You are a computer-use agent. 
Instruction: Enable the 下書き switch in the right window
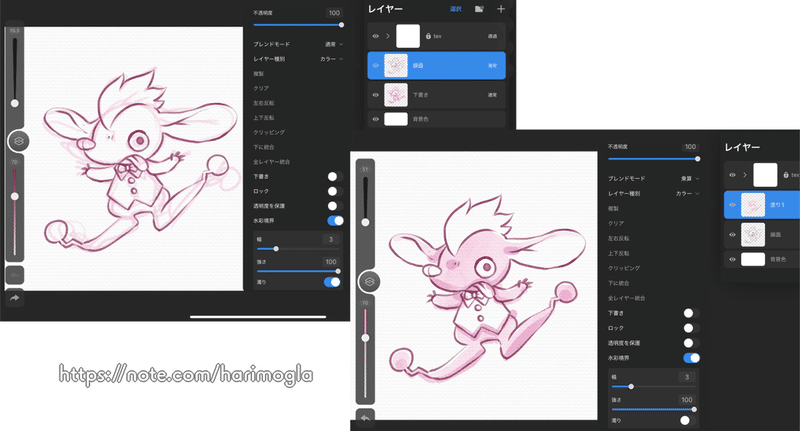[x=691, y=313]
